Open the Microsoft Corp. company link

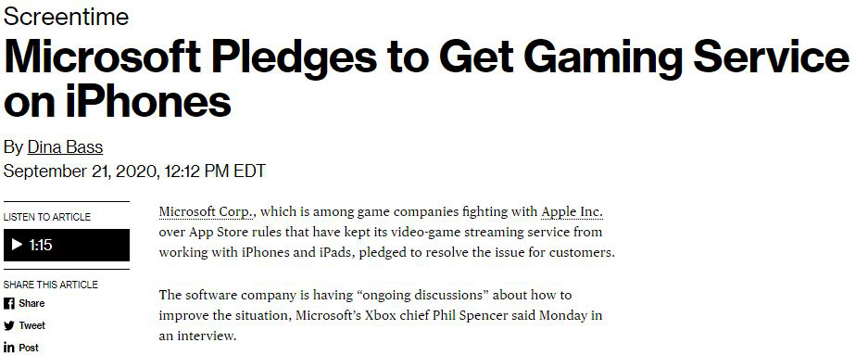click(x=207, y=211)
